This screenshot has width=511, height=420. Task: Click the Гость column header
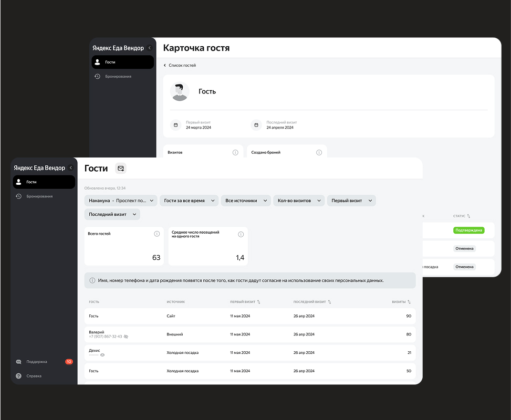(94, 302)
